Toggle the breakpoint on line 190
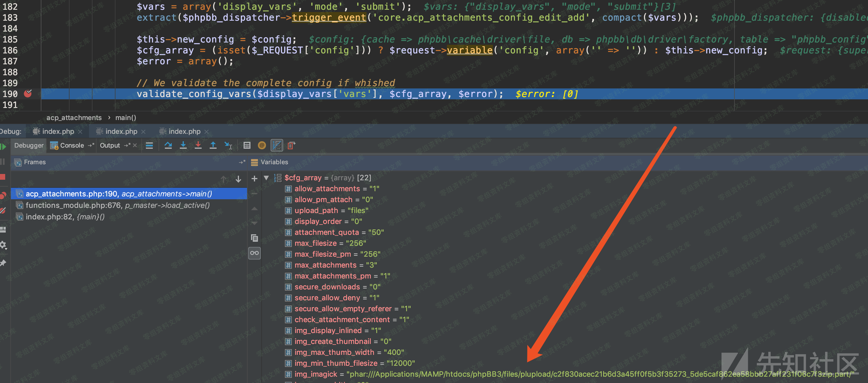 point(28,94)
